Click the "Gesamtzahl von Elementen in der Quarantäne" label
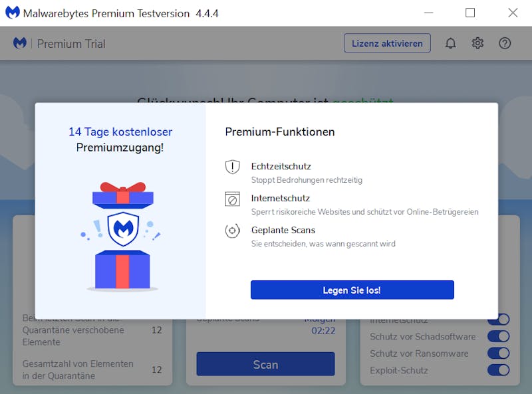The width and height of the screenshot is (532, 394). click(78, 369)
